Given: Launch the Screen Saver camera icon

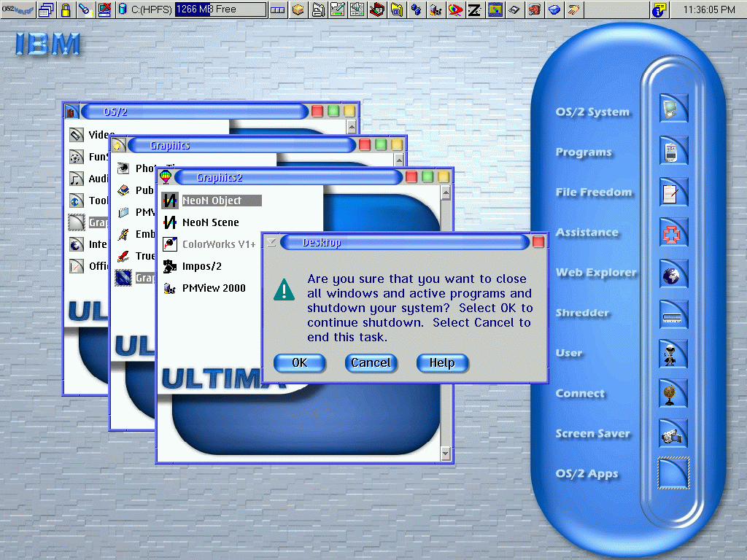Looking at the screenshot, I should (x=673, y=434).
